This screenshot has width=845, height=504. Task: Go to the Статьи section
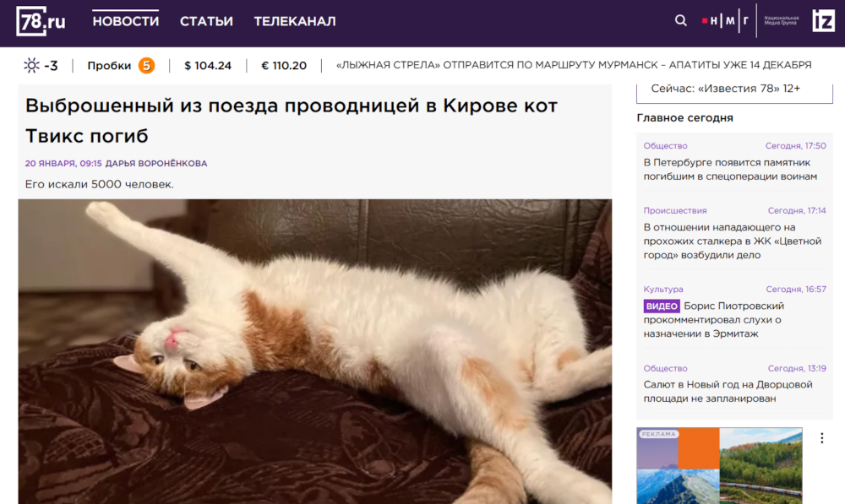(206, 21)
